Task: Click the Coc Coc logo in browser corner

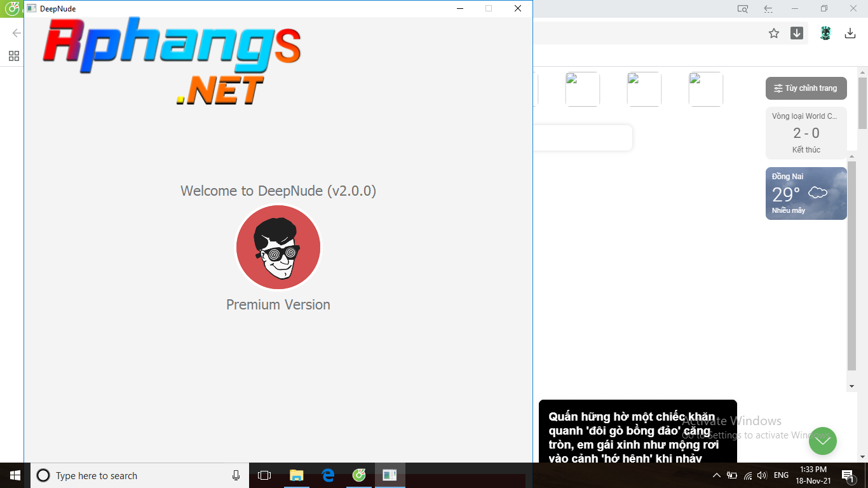Action: (x=12, y=8)
